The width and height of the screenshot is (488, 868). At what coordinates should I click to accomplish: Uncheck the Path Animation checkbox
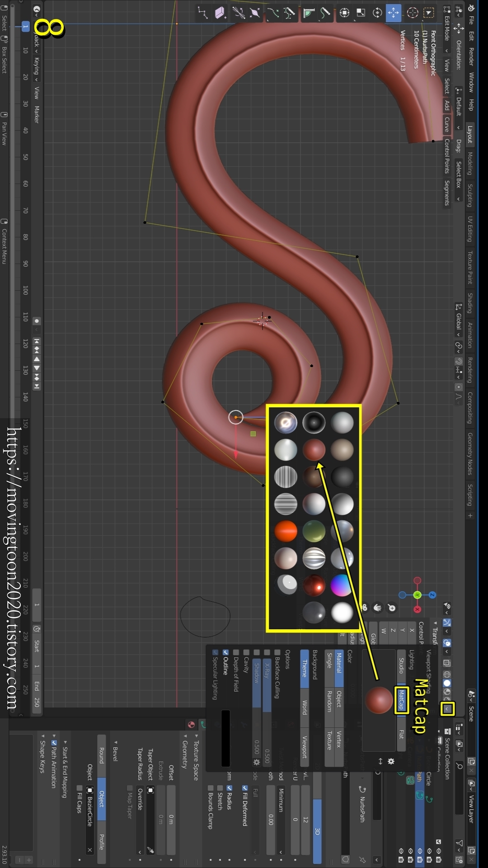pyautogui.click(x=54, y=743)
